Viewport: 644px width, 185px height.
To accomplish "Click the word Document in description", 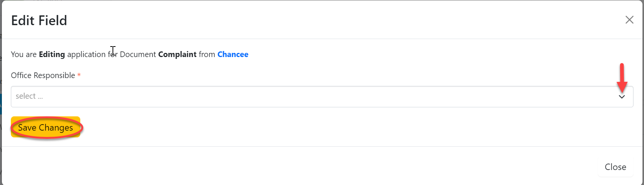I will coord(138,54).
